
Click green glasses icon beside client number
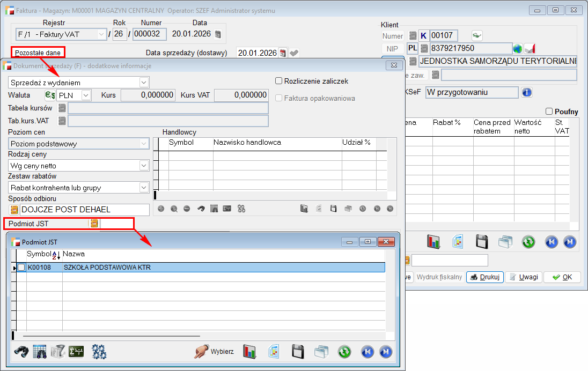click(x=476, y=36)
